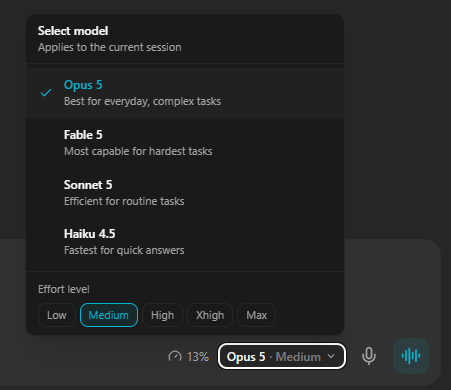Viewport: 451px width, 390px height.
Task: Start voice mode with waveform button
Action: click(411, 356)
